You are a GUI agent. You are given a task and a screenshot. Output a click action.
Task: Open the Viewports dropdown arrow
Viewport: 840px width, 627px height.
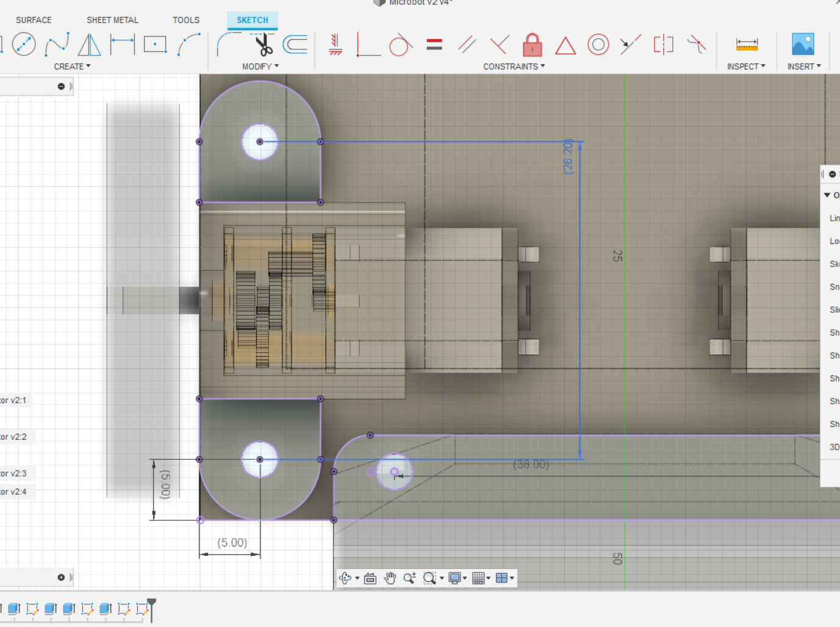(512, 578)
